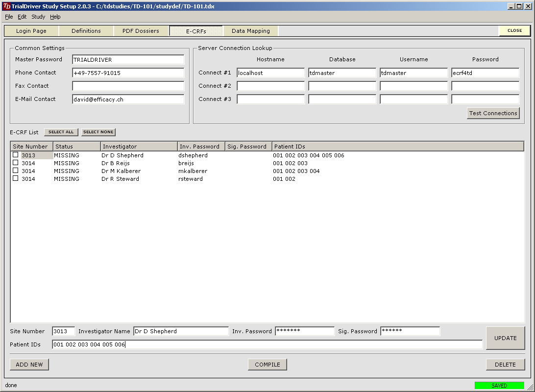Click the Master Password input field
Viewport: 535px width, 392px height.
click(128, 60)
